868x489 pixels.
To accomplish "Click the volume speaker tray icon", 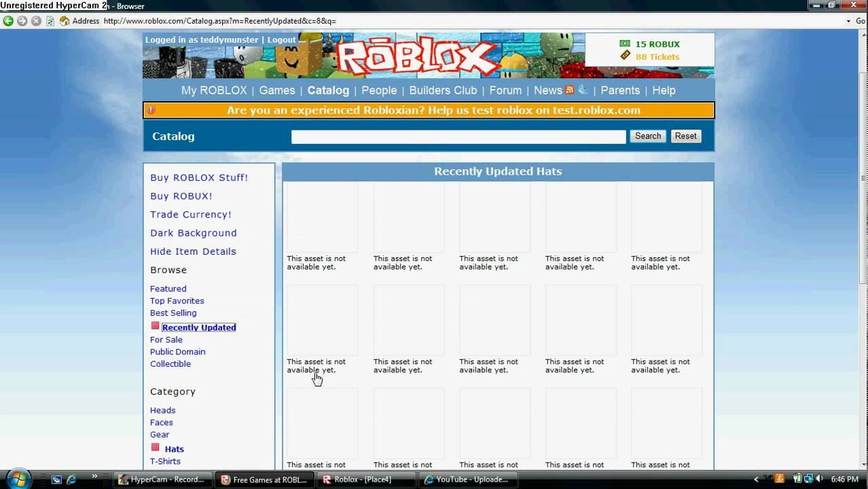I will click(820, 479).
